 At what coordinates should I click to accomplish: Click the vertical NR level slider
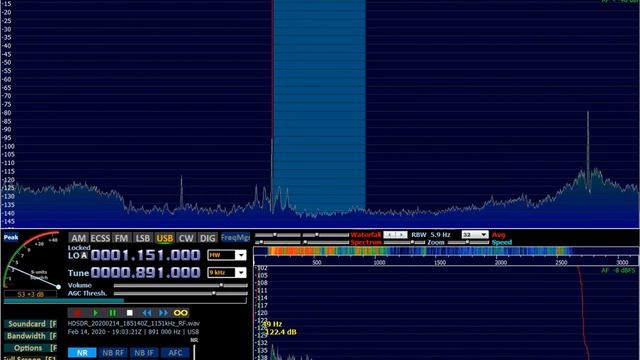tap(194, 352)
